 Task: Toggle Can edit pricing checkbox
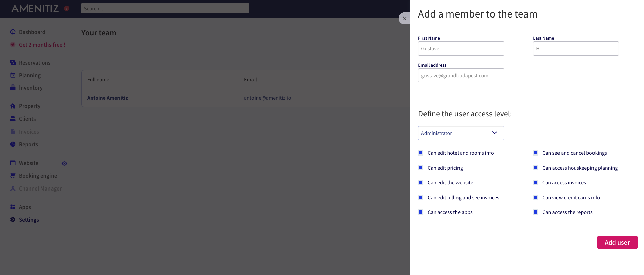pos(421,168)
